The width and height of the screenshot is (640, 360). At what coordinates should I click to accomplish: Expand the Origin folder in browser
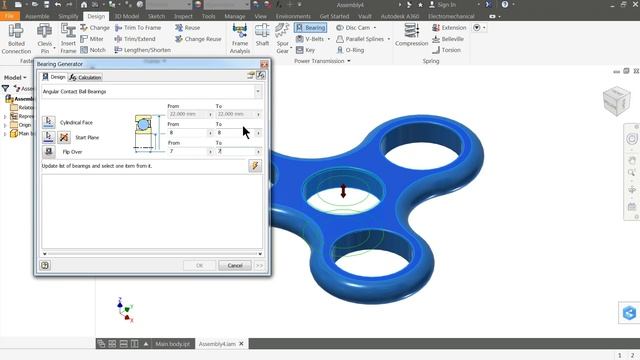click(x=5, y=125)
